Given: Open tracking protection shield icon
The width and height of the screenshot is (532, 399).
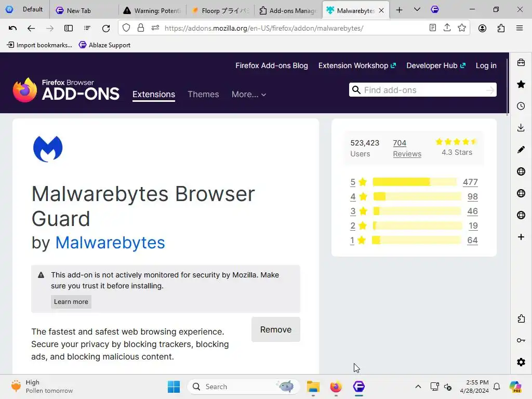Looking at the screenshot, I should coord(126,28).
